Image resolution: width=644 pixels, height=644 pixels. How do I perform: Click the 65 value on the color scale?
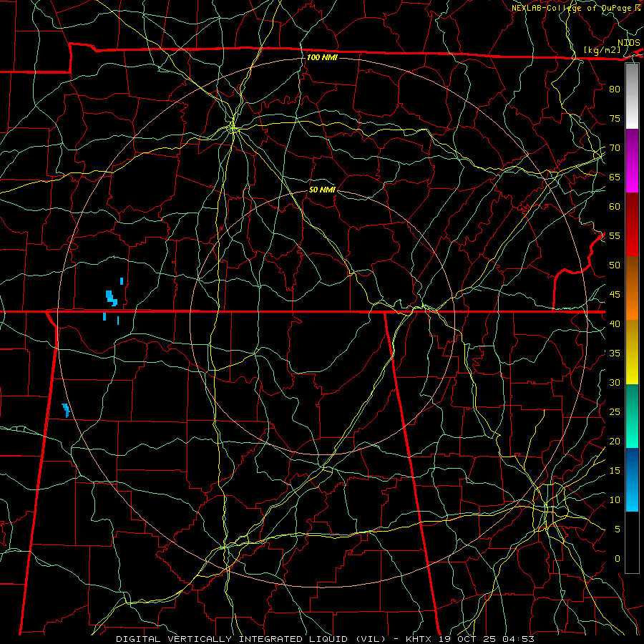(615, 177)
